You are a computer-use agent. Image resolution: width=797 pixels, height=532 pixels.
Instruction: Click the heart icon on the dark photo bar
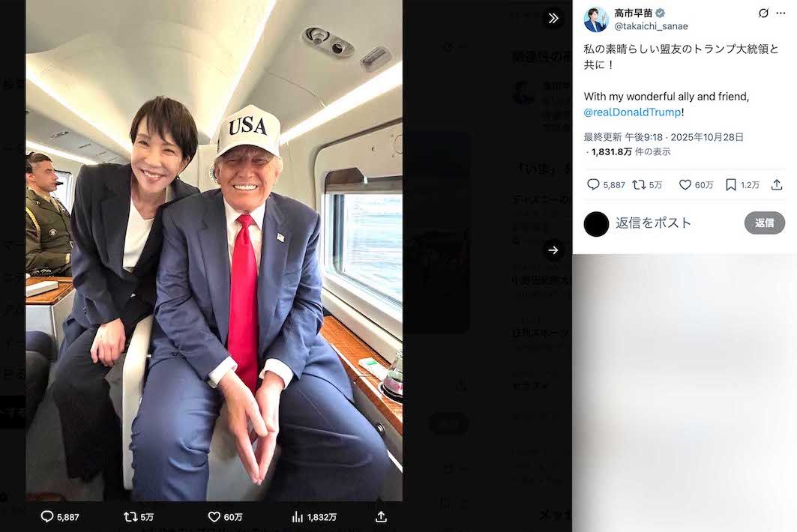pyautogui.click(x=214, y=516)
